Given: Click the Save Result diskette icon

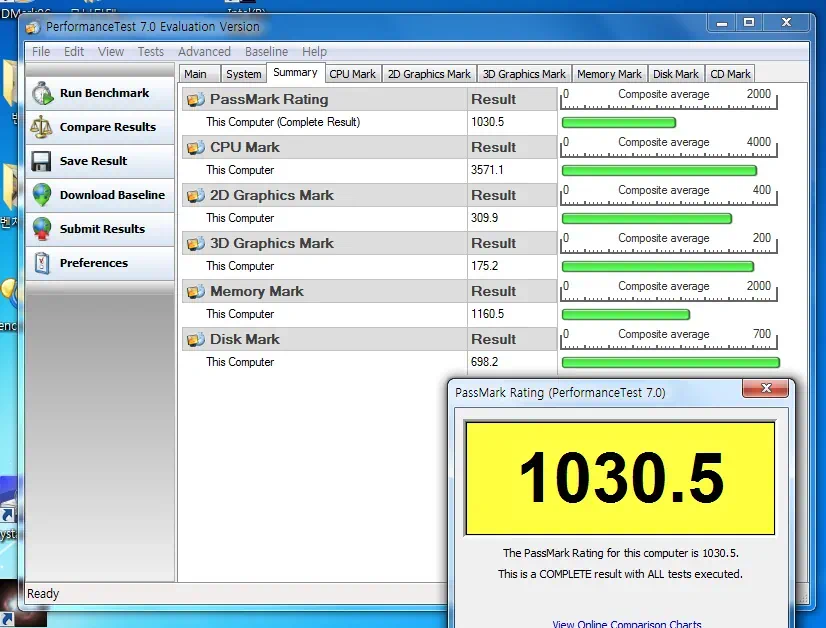Looking at the screenshot, I should pos(42,160).
